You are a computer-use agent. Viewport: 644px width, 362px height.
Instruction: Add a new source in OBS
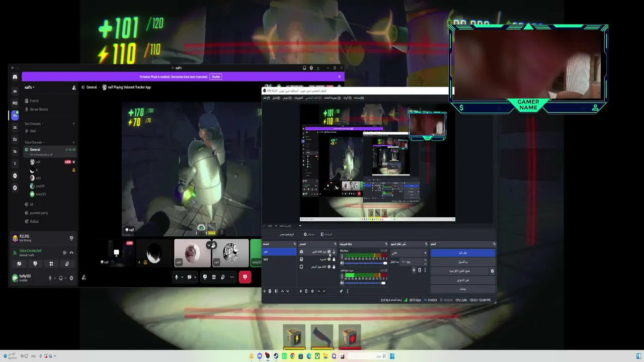tap(301, 291)
